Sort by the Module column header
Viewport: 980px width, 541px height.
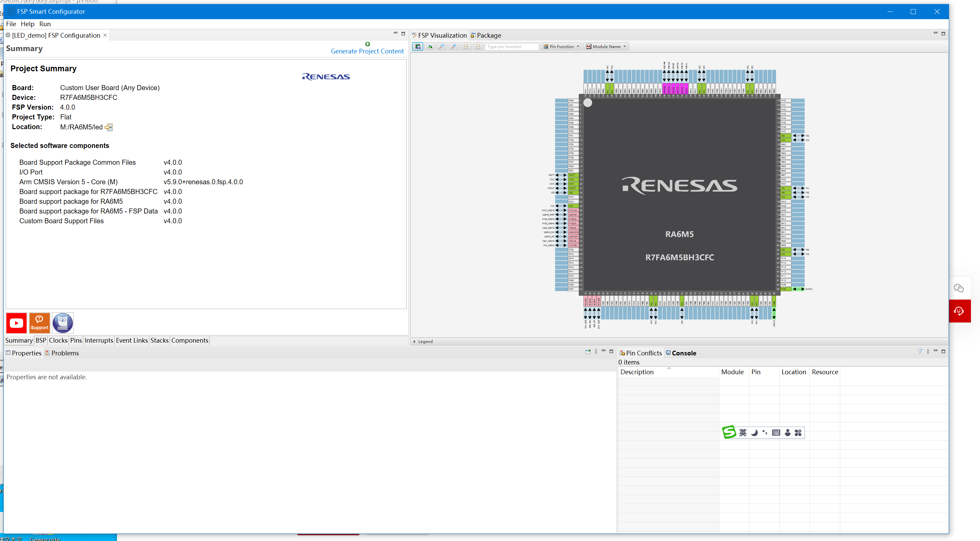[734, 372]
